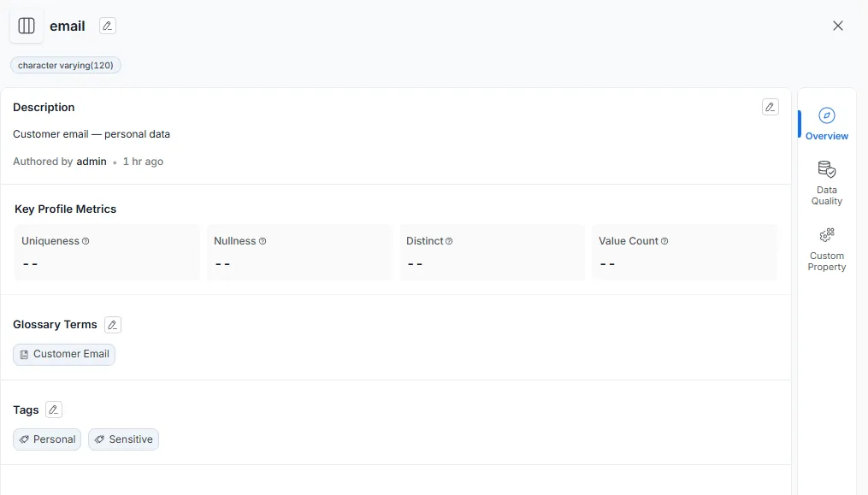Open the Personal tag
The image size is (868, 495).
(47, 439)
